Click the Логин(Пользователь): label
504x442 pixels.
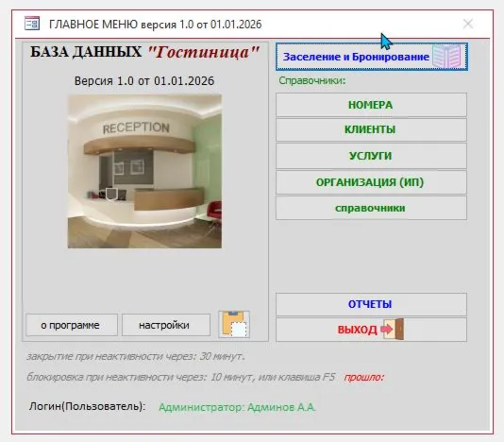tap(87, 406)
